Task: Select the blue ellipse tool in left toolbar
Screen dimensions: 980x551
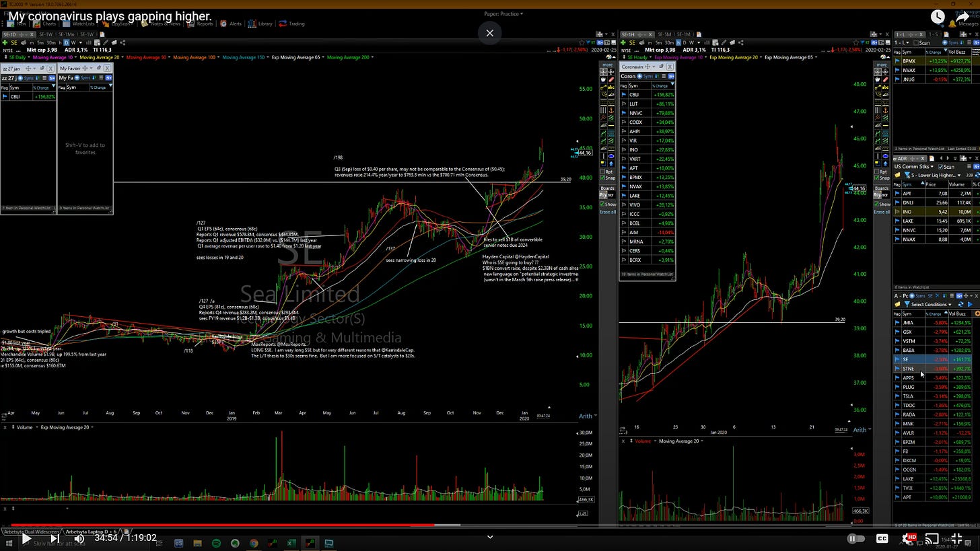Action: tap(611, 156)
